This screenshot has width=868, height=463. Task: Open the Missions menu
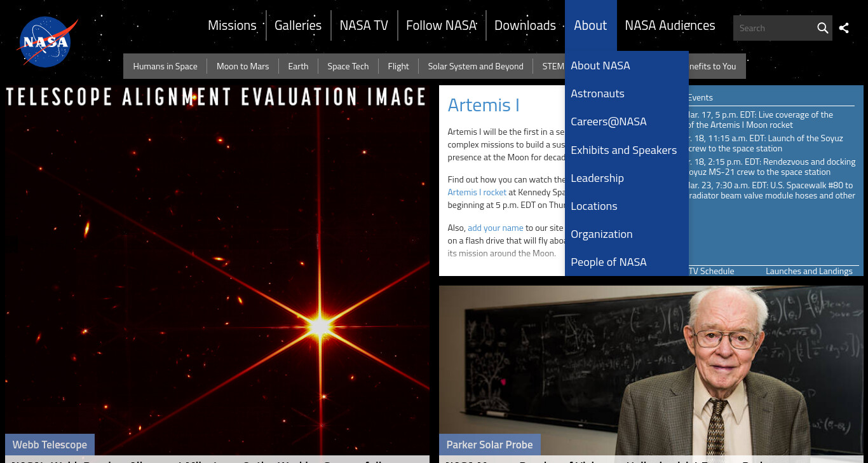pyautogui.click(x=232, y=25)
